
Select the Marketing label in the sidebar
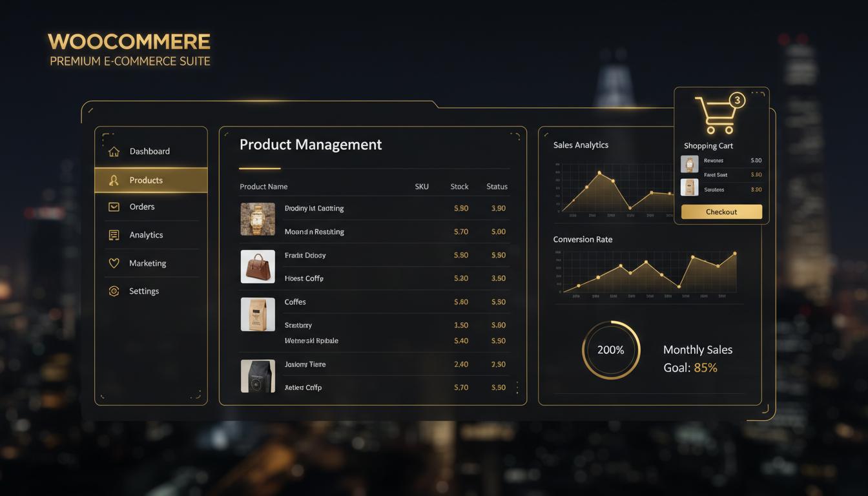pyautogui.click(x=148, y=263)
